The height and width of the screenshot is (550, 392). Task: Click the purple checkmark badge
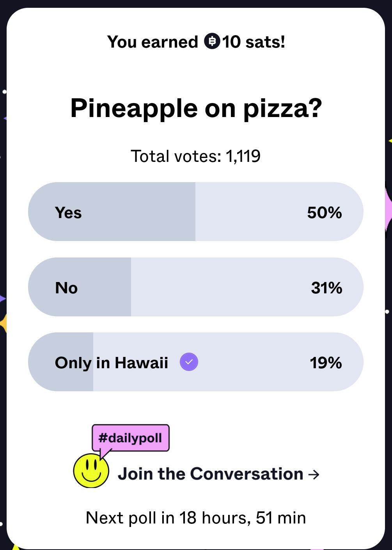pos(189,362)
